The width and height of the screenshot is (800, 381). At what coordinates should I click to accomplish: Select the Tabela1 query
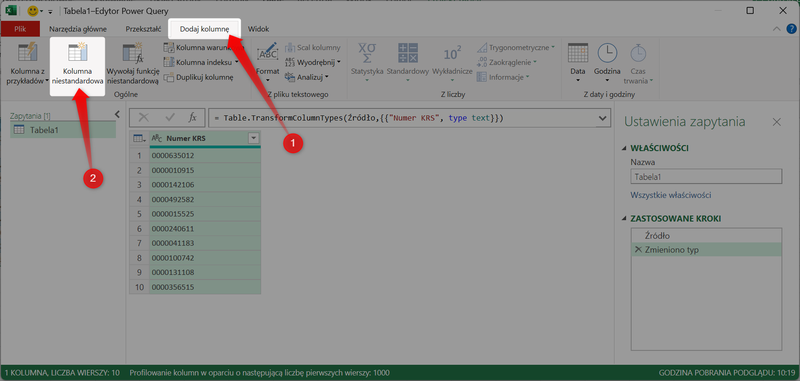tap(63, 130)
